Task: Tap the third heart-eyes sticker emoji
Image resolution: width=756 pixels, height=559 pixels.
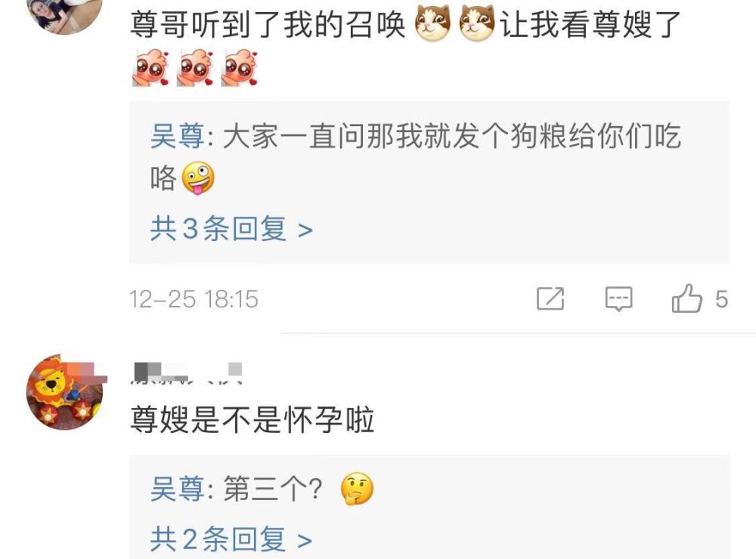Action: 240,68
